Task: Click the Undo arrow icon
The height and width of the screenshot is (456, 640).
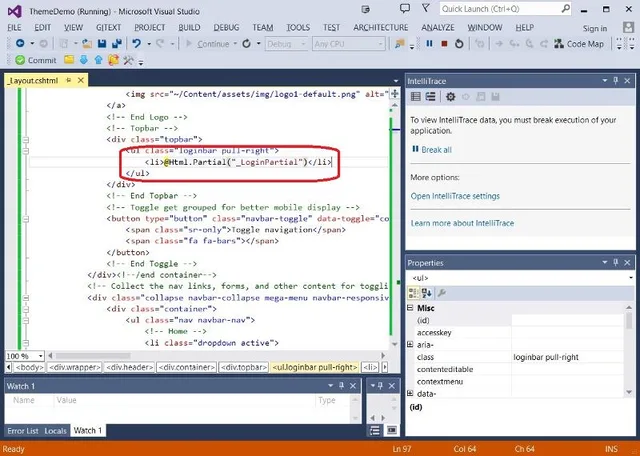Action: pos(136,43)
